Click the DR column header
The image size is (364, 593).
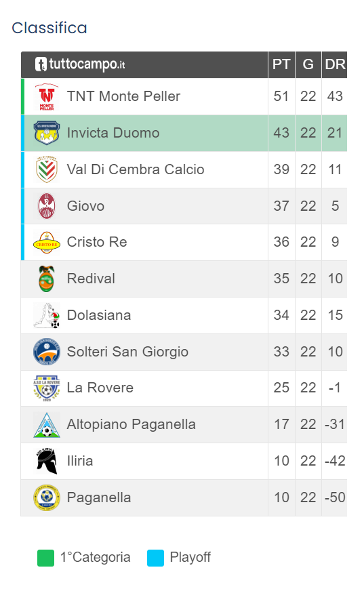coord(335,64)
